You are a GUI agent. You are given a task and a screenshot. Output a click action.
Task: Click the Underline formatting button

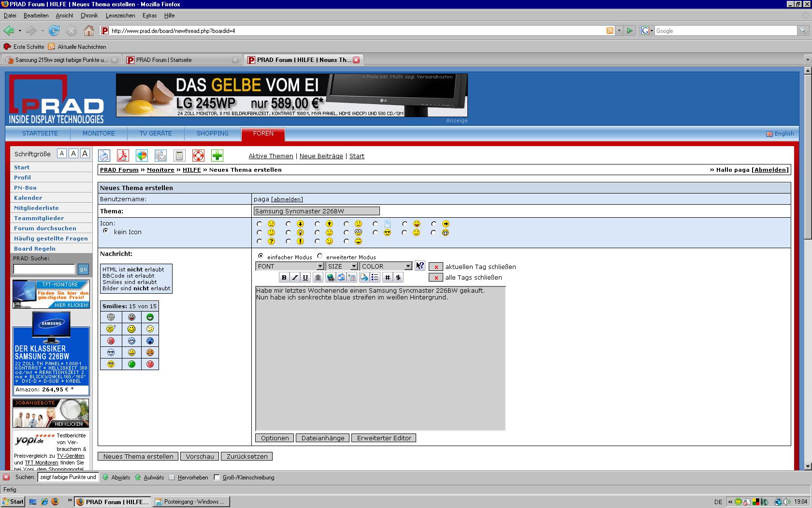pyautogui.click(x=305, y=277)
